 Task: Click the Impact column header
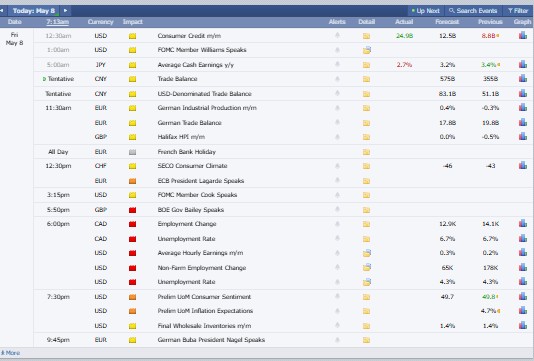132,22
